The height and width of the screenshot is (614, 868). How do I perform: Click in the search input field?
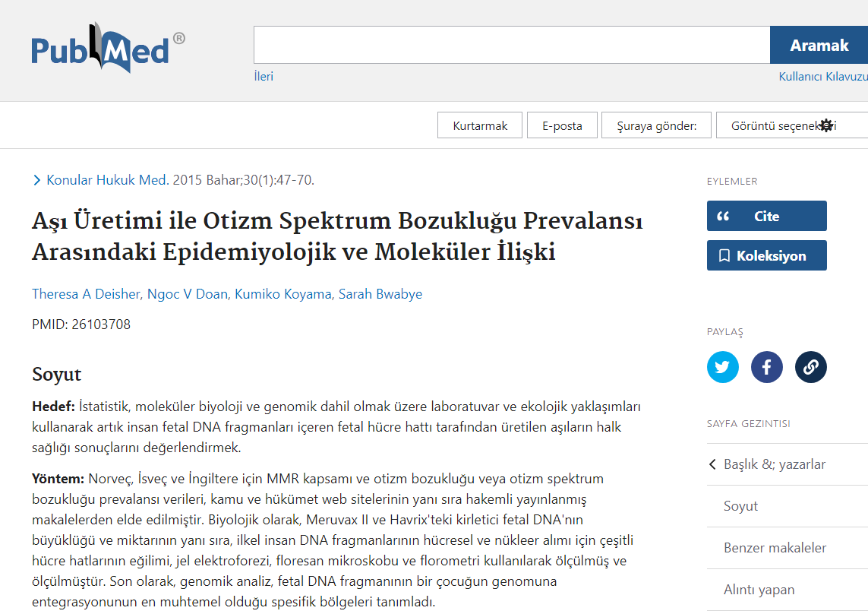[x=511, y=45]
